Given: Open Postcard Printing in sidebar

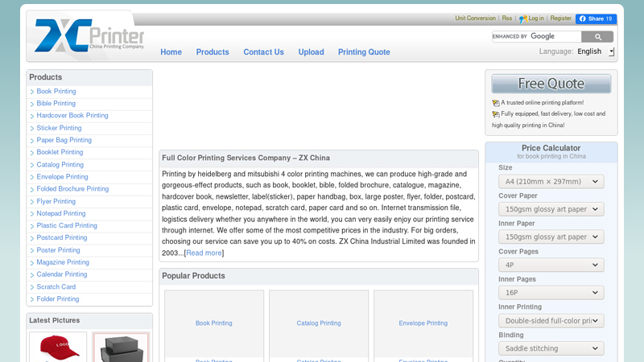Looking at the screenshot, I should coord(62,237).
